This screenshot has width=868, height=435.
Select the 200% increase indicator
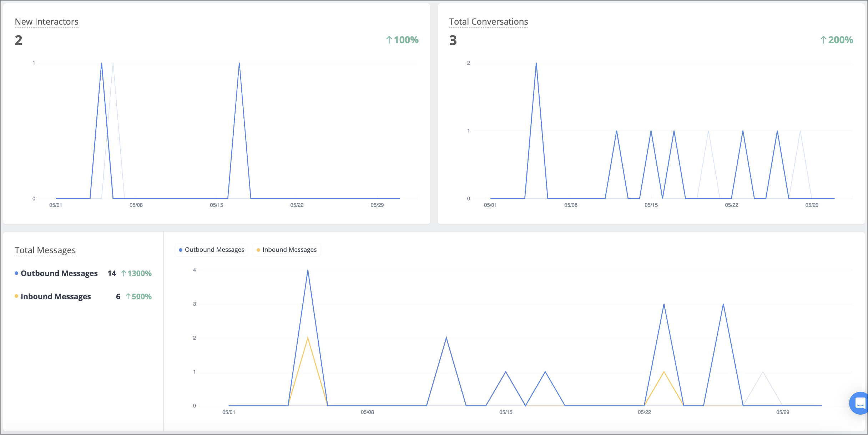(x=837, y=40)
